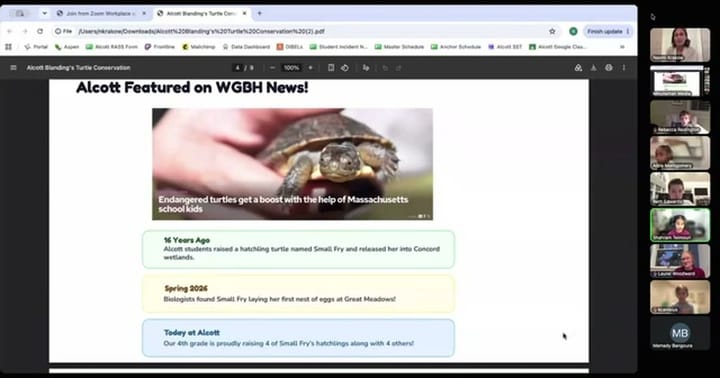Open the PDF viewer sidebar menu icon
This screenshot has height=378, width=720.
(x=13, y=68)
